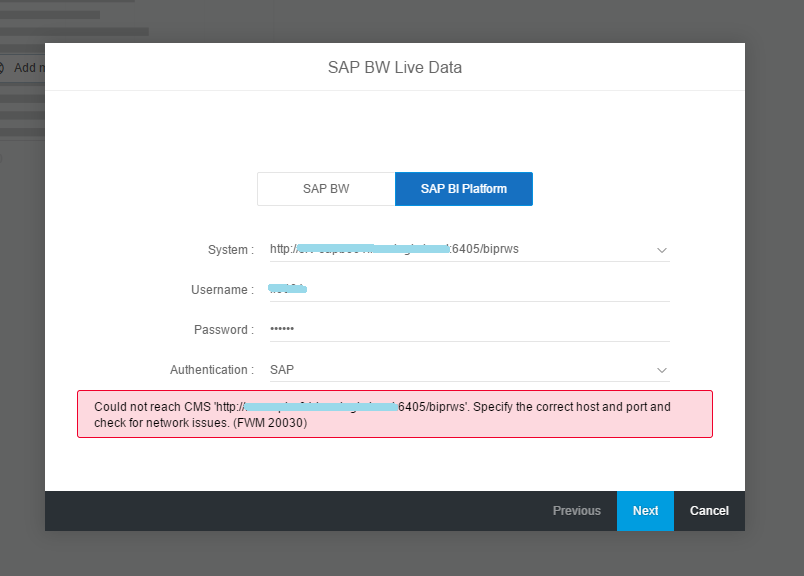The width and height of the screenshot is (804, 576).
Task: Click into the System URL field
Action: click(x=470, y=249)
